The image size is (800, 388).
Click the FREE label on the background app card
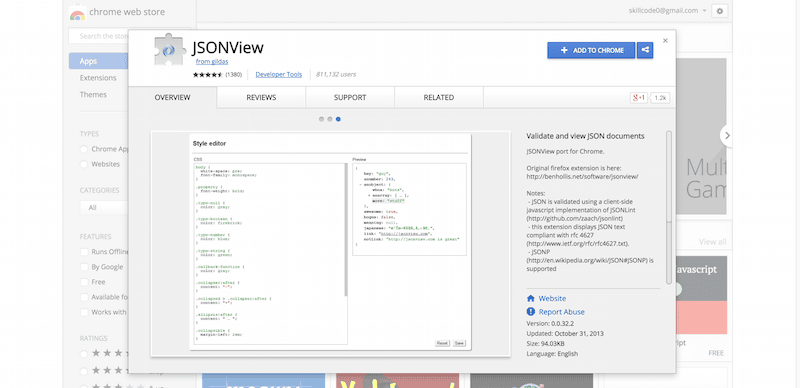point(716,353)
